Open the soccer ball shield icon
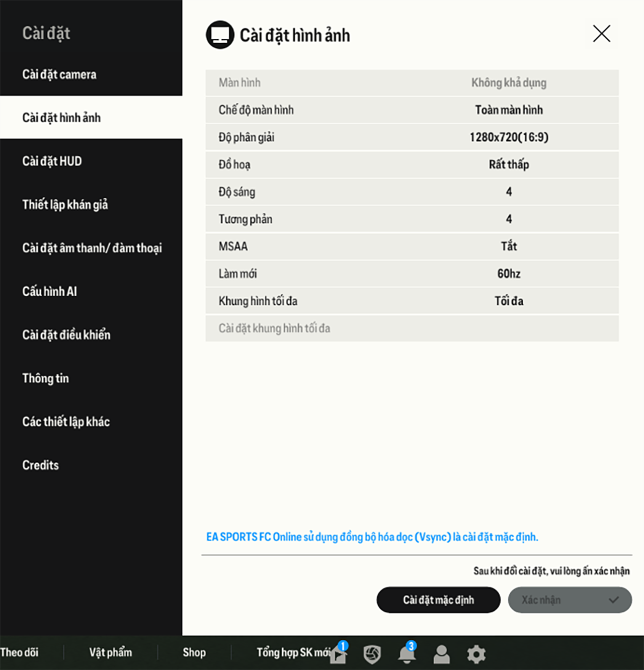Viewport: 644px width, 670px height. [x=372, y=654]
